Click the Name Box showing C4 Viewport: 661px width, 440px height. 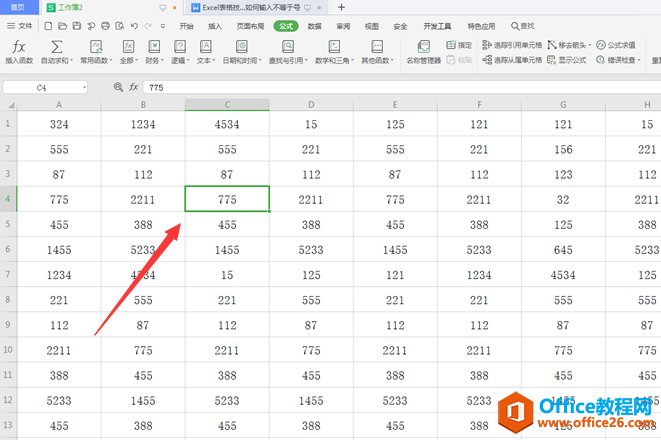(x=41, y=88)
